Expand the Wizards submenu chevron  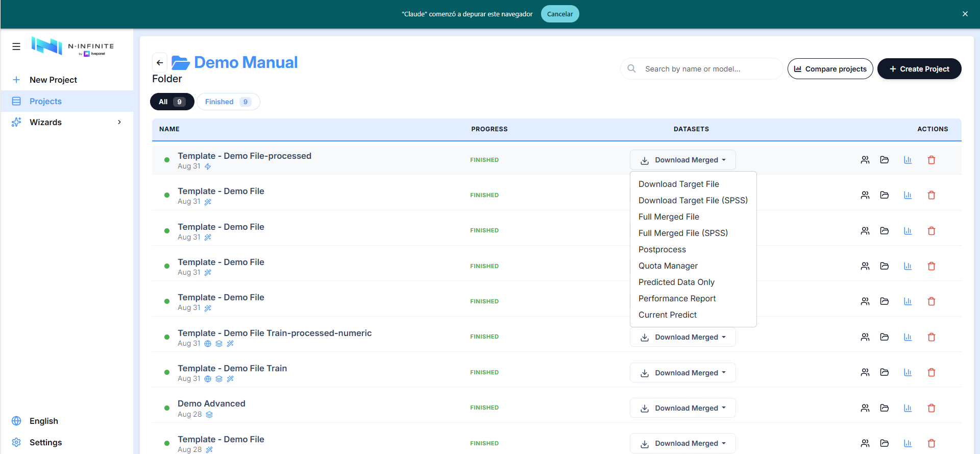click(x=119, y=122)
